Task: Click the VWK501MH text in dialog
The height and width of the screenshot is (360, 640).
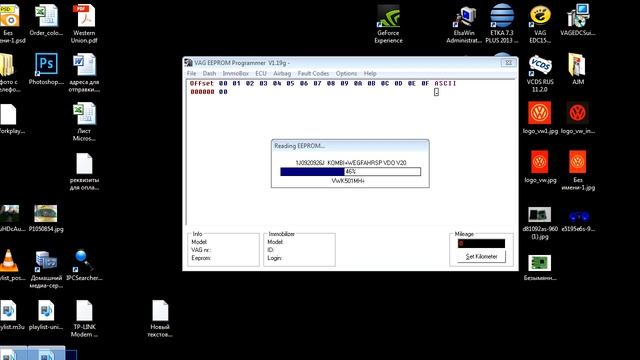Action: (x=348, y=180)
